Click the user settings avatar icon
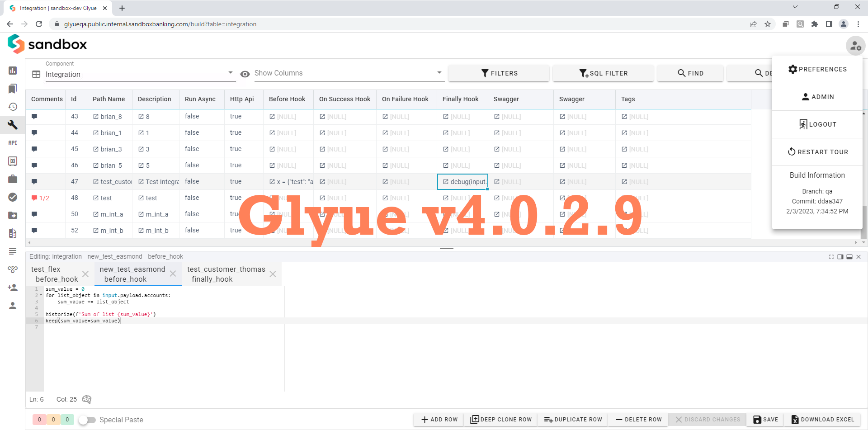This screenshot has height=430, width=868. [855, 46]
